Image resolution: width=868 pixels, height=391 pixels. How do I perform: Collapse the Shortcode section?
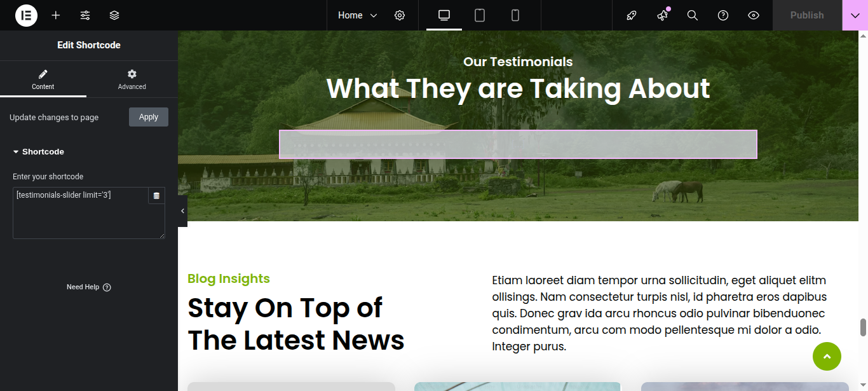tap(39, 152)
